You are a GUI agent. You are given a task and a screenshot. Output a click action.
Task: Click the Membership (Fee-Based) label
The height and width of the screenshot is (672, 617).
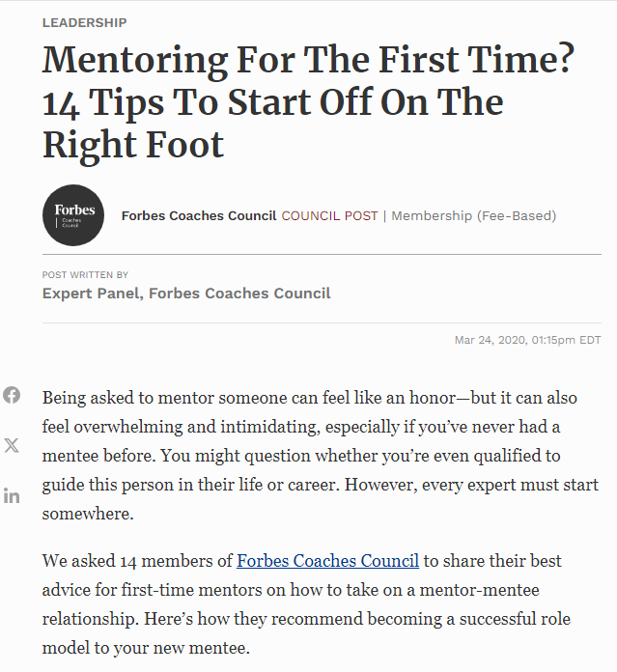[474, 215]
